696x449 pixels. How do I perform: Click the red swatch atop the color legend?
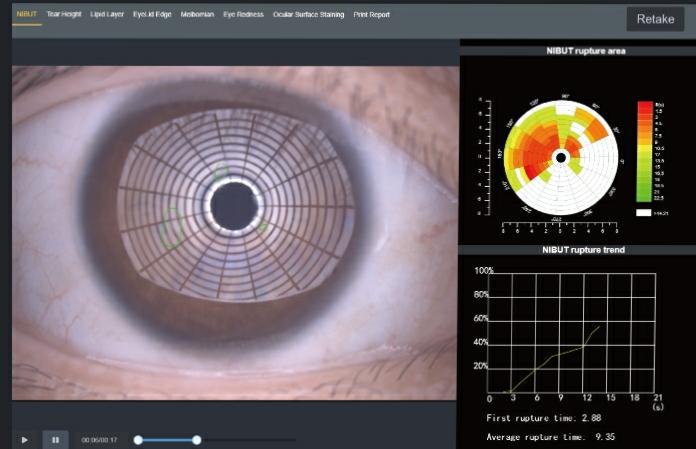[645, 105]
